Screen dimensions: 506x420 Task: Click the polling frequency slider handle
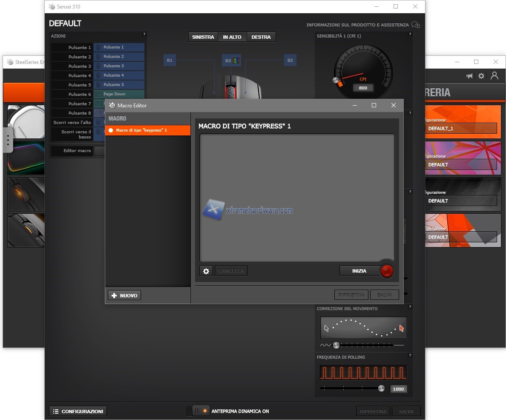coord(381,388)
